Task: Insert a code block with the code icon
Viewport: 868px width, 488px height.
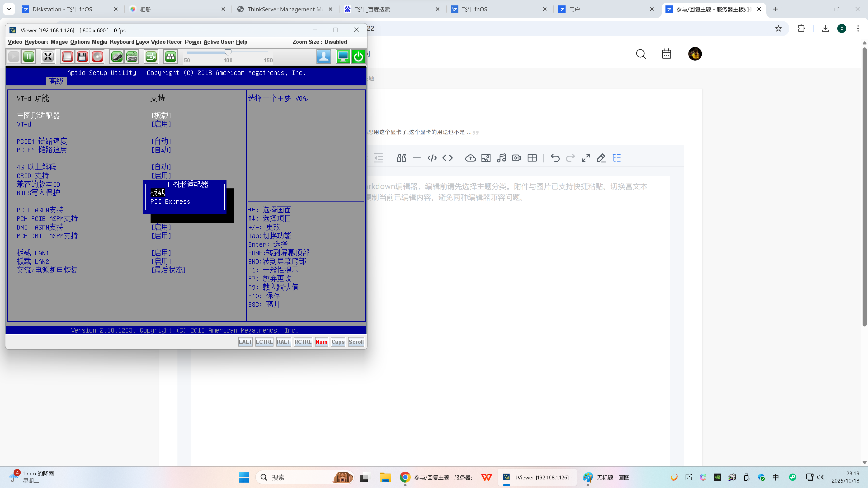Action: click(432, 158)
